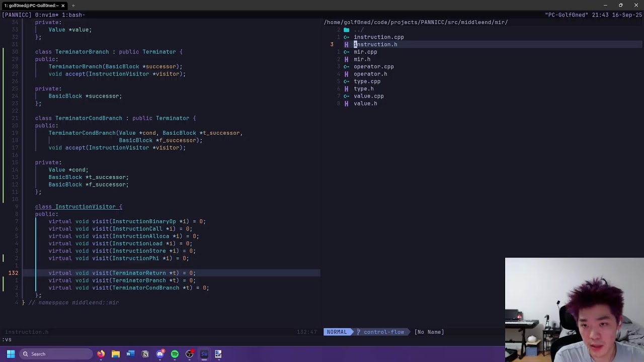The width and height of the screenshot is (644, 362).
Task: Click line number 132 in the gutter
Action: pyautogui.click(x=13, y=273)
